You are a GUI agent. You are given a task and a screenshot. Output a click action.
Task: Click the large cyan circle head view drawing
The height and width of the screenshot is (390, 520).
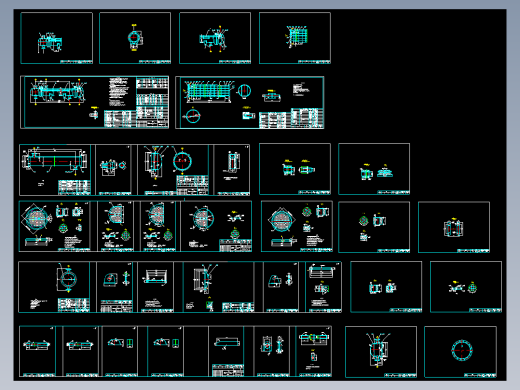[x=173, y=170]
